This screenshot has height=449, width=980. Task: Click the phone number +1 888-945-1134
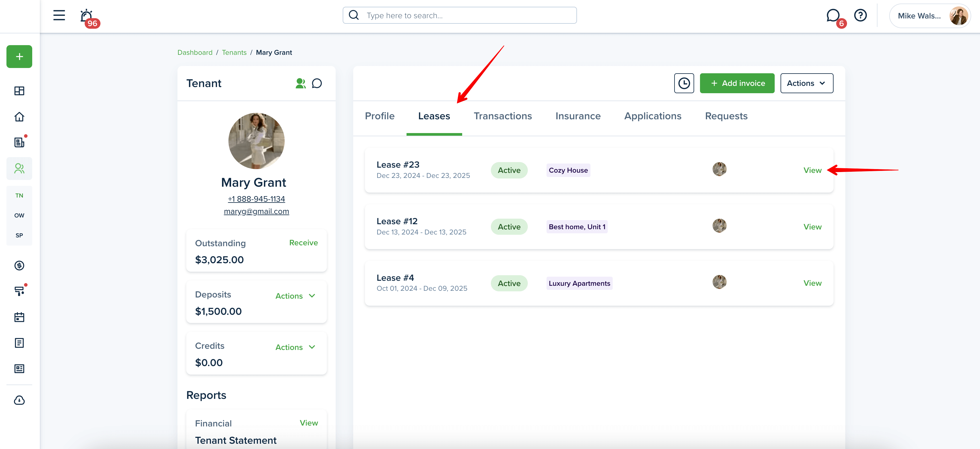256,199
